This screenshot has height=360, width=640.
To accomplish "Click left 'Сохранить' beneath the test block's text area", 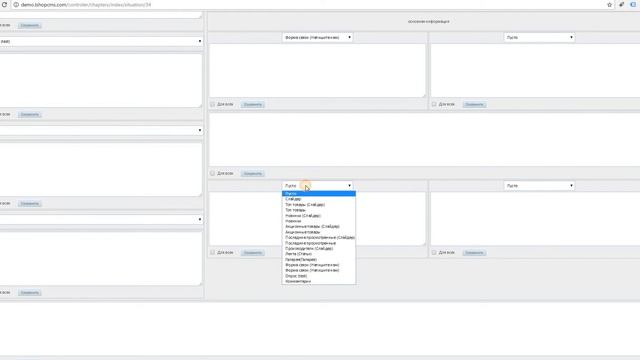I will (29, 114).
